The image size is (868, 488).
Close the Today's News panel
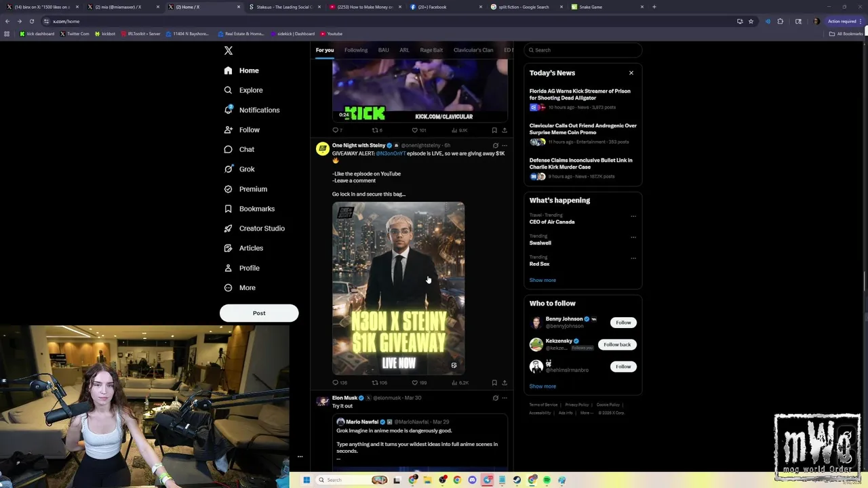[x=631, y=73]
